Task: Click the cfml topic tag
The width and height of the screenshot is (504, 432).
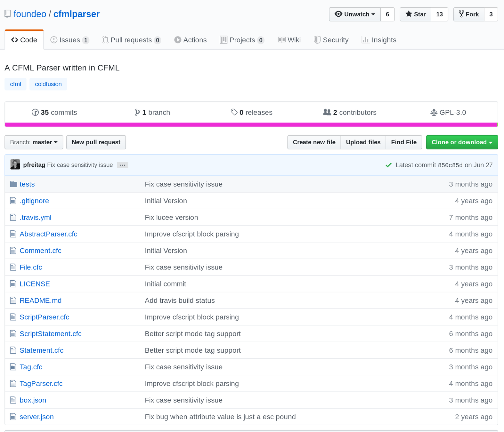Action: [x=16, y=84]
